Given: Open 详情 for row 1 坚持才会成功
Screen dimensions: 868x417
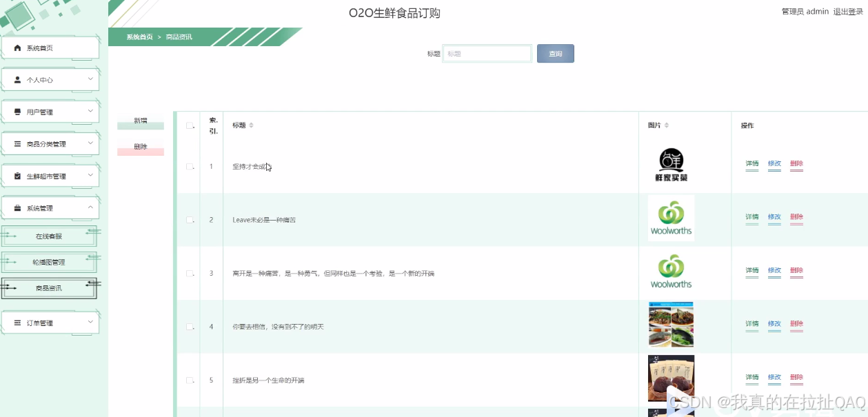Looking at the screenshot, I should (x=752, y=164).
